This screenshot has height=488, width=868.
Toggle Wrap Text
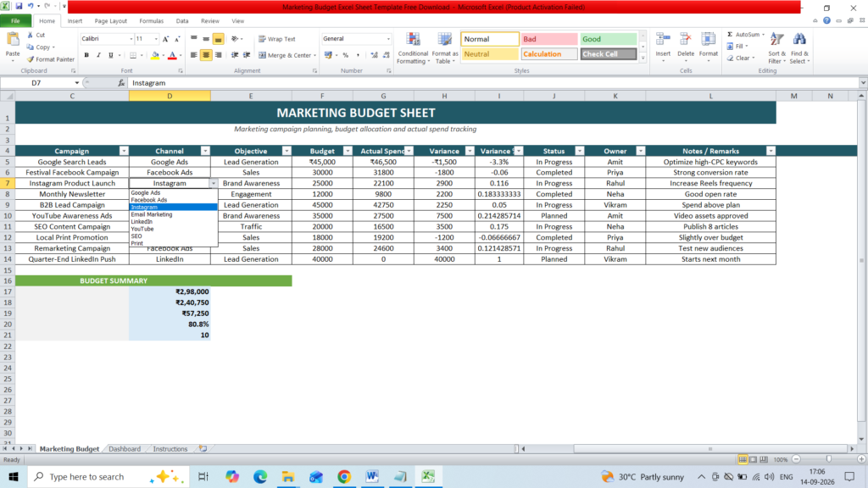click(277, 39)
